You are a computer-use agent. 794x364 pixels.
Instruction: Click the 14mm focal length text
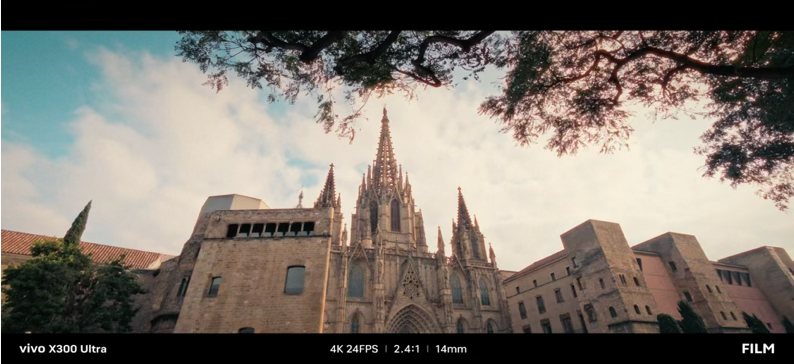(x=451, y=349)
